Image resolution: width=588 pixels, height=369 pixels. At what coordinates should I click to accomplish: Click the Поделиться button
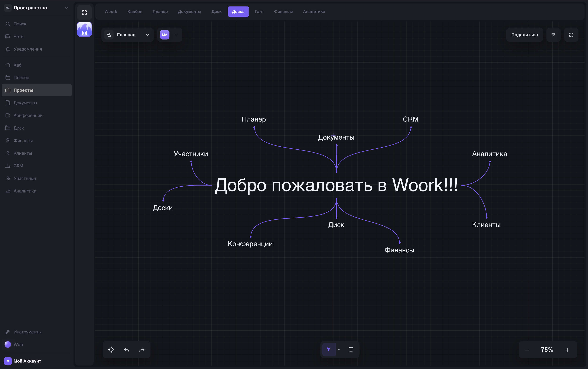(524, 34)
